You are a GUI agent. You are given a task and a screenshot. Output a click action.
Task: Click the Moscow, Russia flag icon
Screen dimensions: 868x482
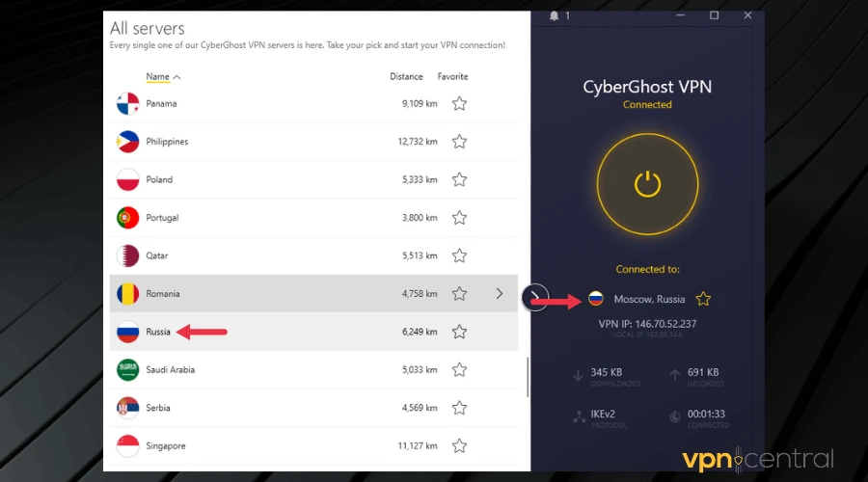click(596, 299)
